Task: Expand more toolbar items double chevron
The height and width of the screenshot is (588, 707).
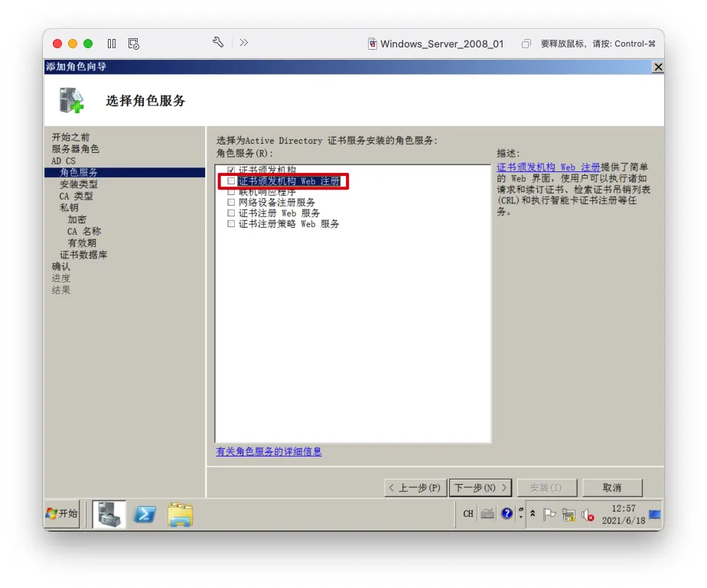Action: tap(244, 42)
